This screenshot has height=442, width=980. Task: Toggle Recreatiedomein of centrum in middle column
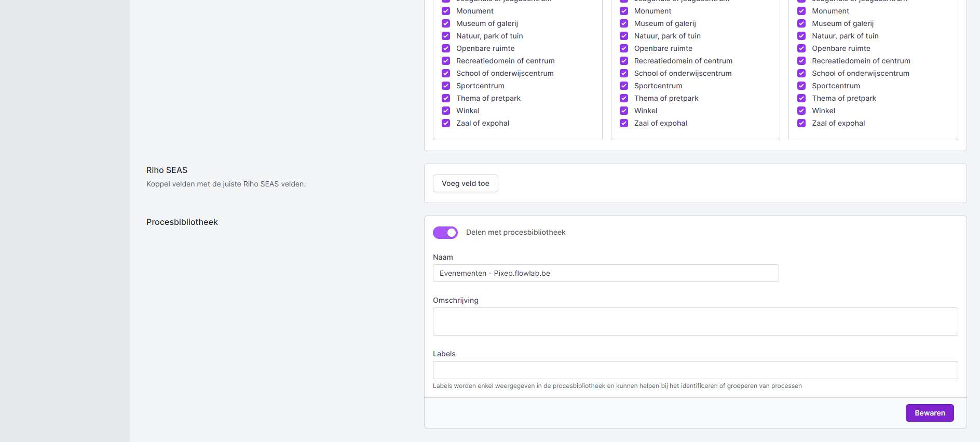[x=624, y=61]
